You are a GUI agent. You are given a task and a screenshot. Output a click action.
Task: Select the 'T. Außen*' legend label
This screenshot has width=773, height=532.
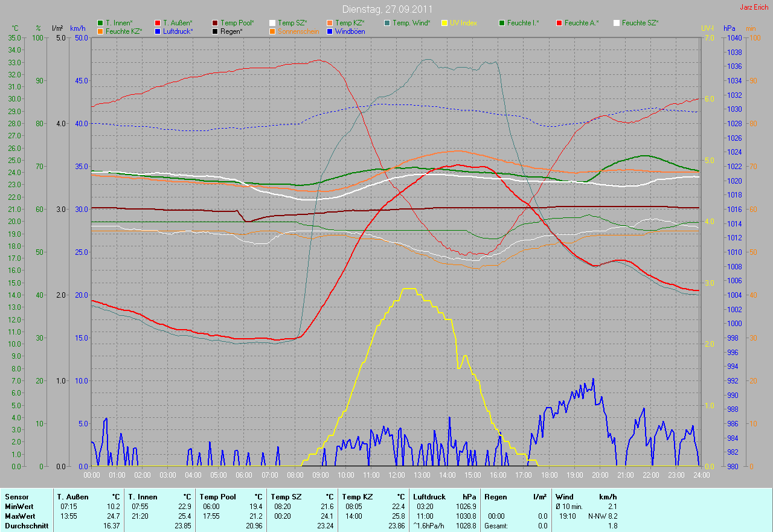tap(178, 23)
